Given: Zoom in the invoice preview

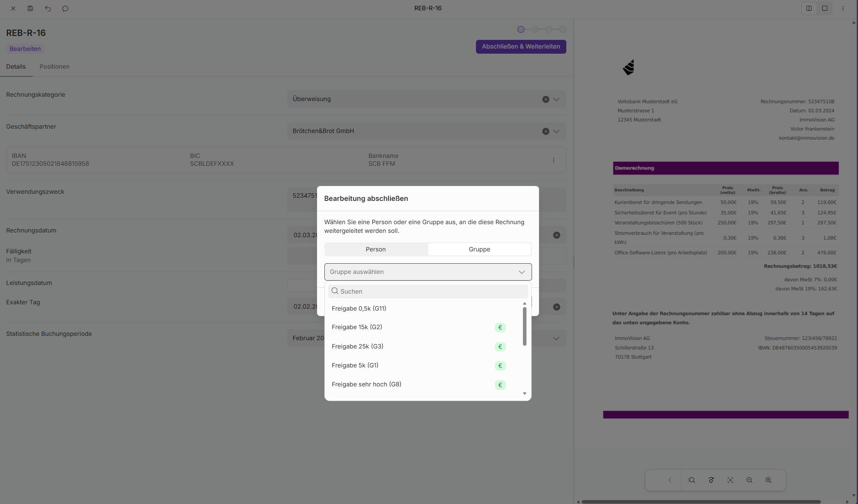Looking at the screenshot, I should coord(768,480).
